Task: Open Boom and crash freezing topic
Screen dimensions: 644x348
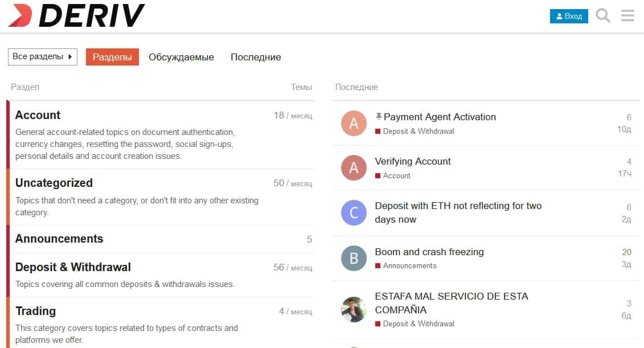Action: coord(429,252)
